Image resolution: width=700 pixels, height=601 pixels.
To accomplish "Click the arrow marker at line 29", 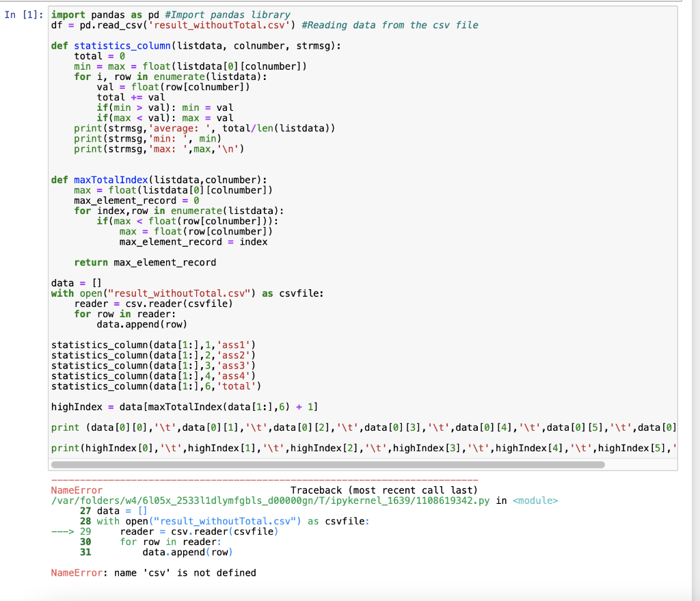I will 62,531.
